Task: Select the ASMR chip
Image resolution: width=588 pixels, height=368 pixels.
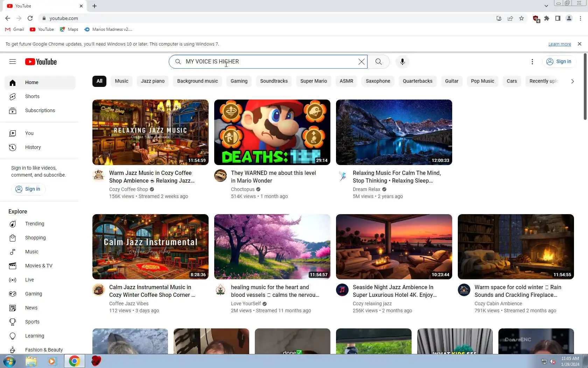Action: [x=346, y=81]
